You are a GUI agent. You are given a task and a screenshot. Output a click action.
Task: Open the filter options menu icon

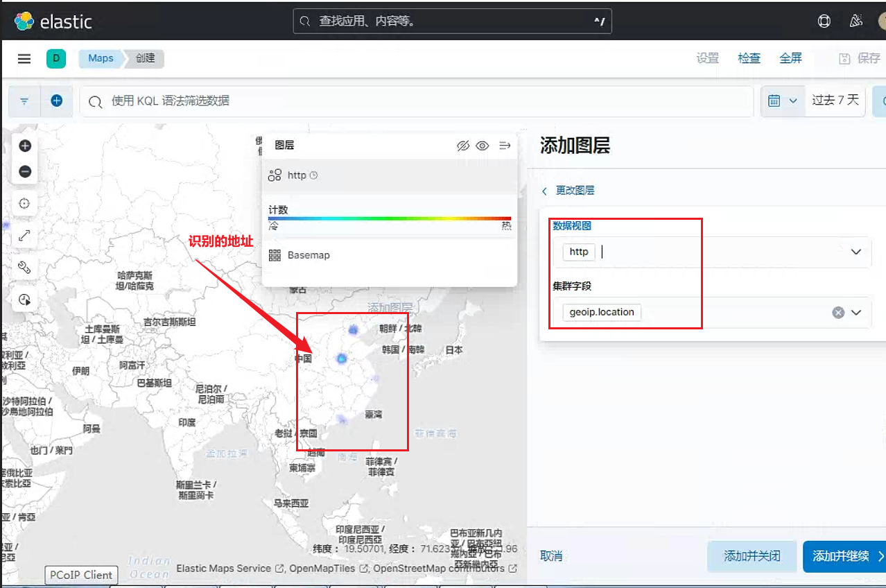[24, 101]
